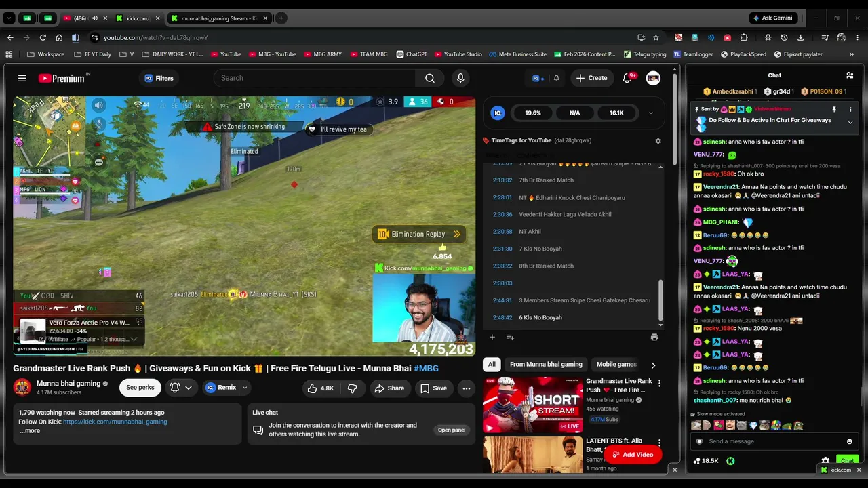Open the Create menu
The width and height of the screenshot is (868, 488).
coord(592,78)
